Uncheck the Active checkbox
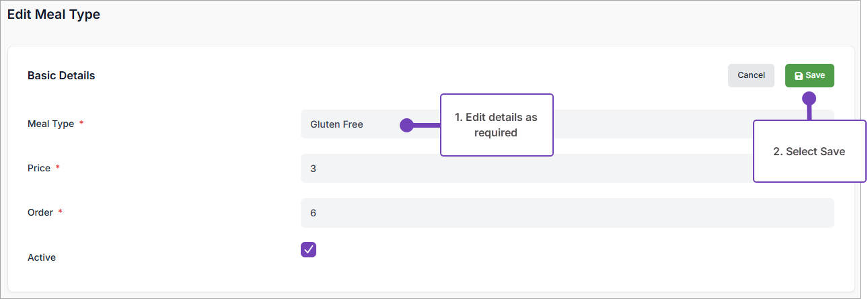The width and height of the screenshot is (868, 299). (308, 249)
